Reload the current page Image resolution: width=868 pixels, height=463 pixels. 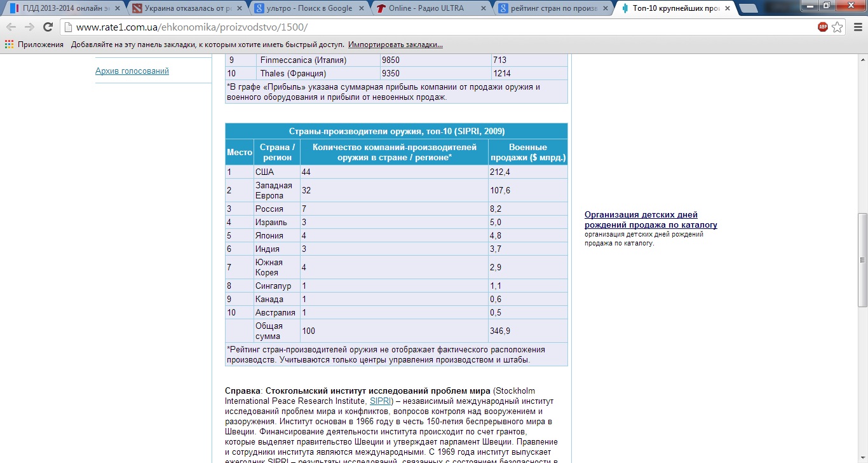48,27
